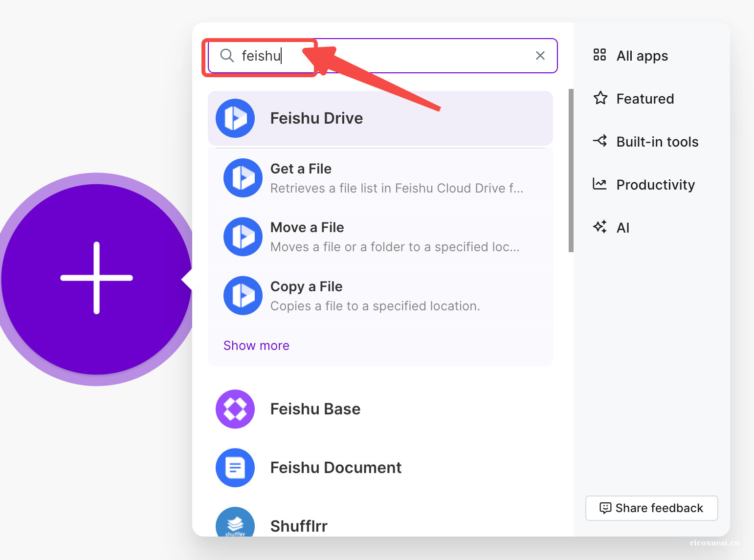Select the Feishu Base app title

pos(315,409)
